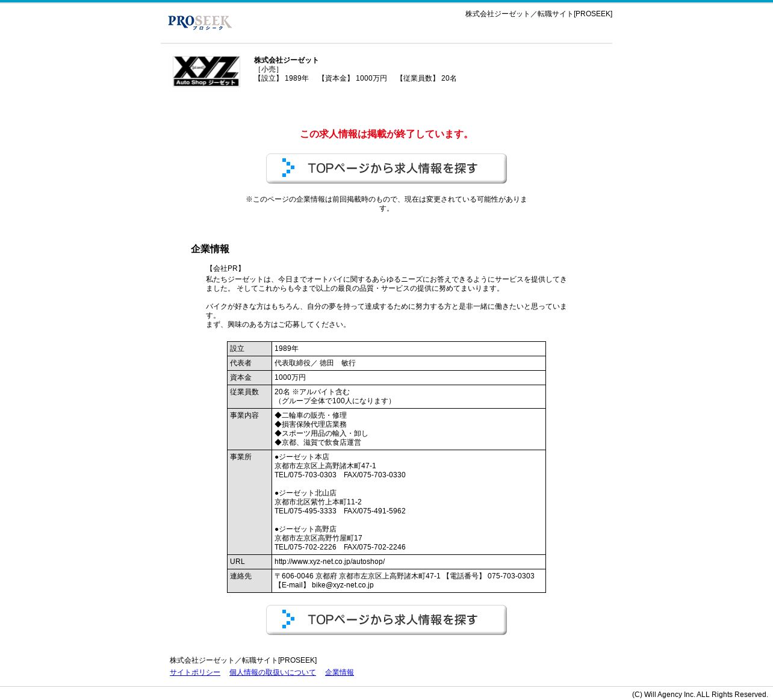The width and height of the screenshot is (773, 700).
Task: Click the URL table header cell
Action: click(249, 562)
